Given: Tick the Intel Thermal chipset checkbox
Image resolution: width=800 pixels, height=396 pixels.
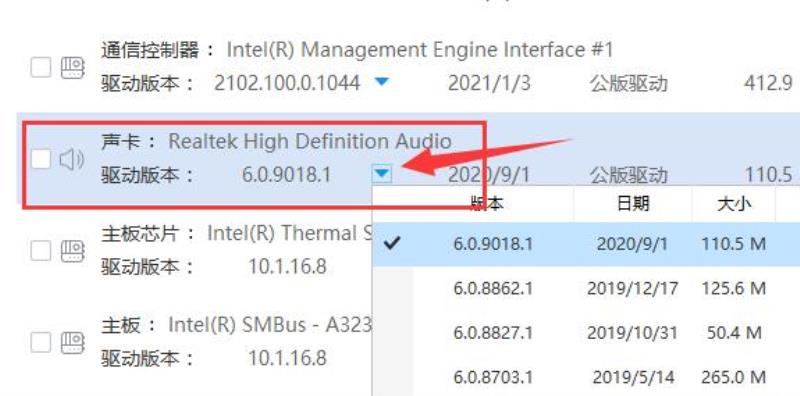Looking at the screenshot, I should [x=41, y=251].
